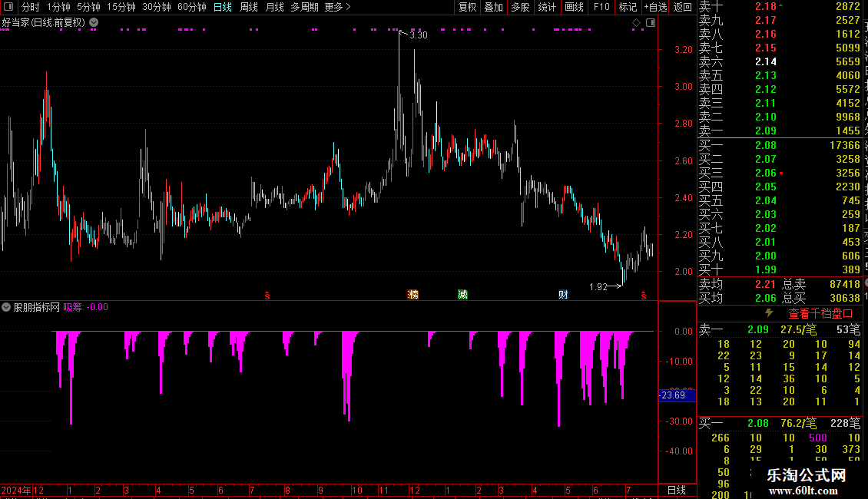The image size is (868, 499).
Task: Open the 好当家 chart title dropdown arrow
Action: (x=94, y=23)
